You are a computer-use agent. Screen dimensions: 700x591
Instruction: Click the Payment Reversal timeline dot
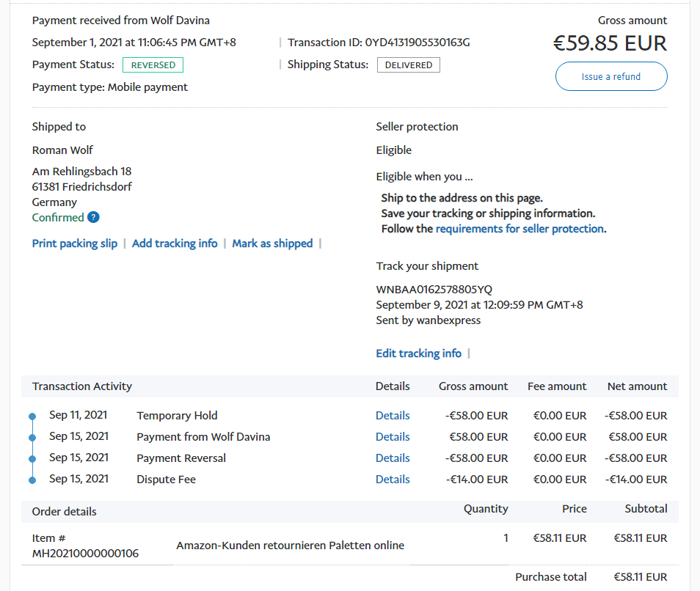point(32,459)
